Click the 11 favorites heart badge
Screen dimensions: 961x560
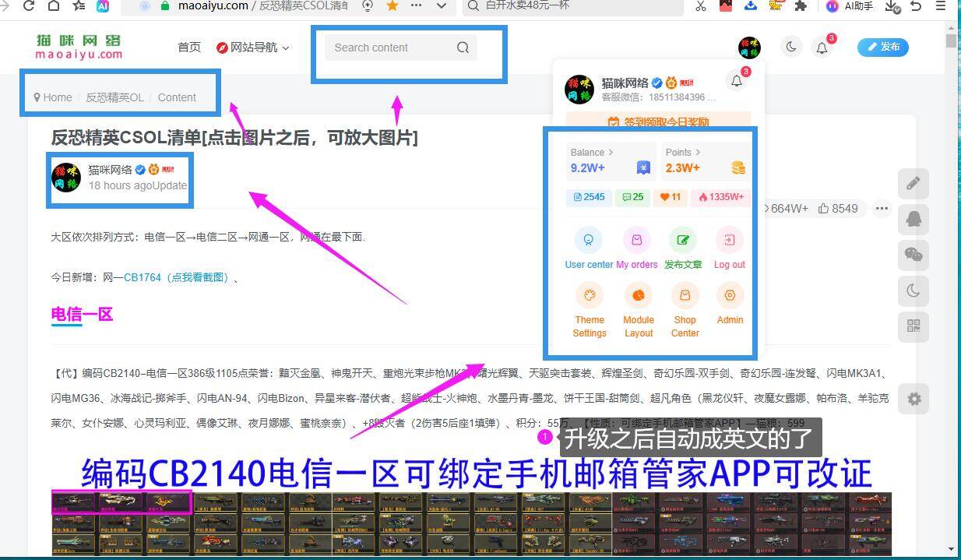click(670, 197)
